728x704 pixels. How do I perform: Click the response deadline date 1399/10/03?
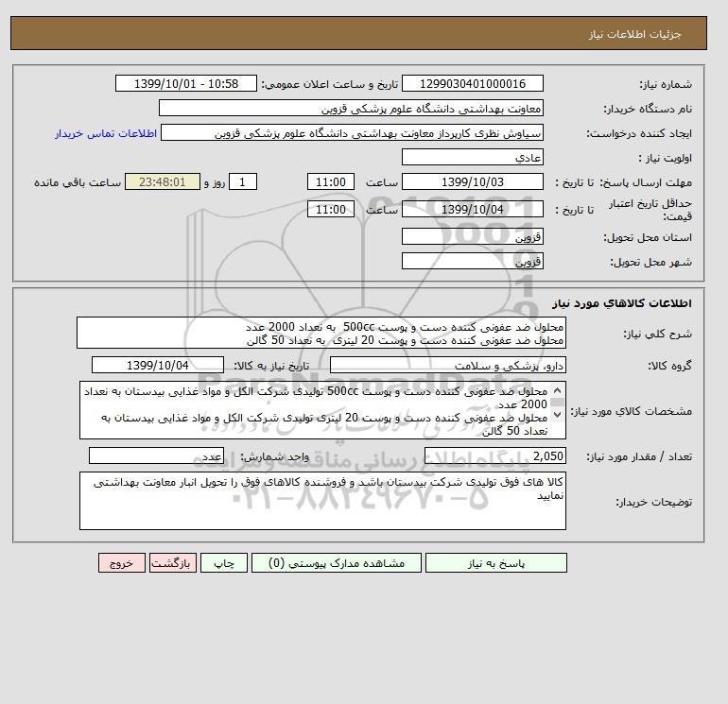click(x=472, y=182)
